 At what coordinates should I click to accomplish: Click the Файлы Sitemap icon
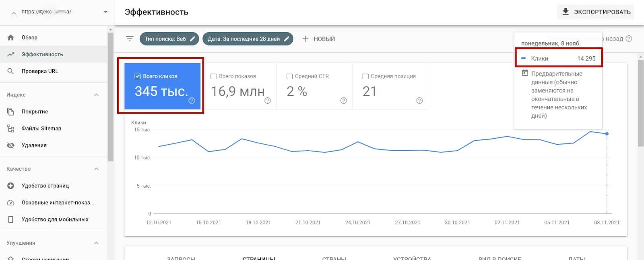coord(11,129)
